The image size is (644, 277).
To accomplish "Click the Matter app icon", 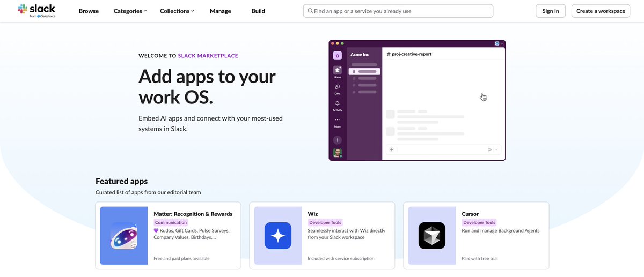I will pos(124,236).
